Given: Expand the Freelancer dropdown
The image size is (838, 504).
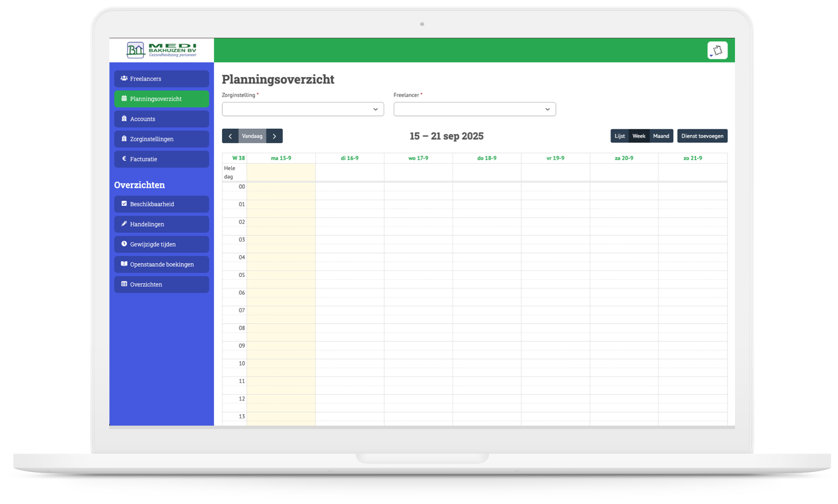Looking at the screenshot, I should tap(475, 109).
